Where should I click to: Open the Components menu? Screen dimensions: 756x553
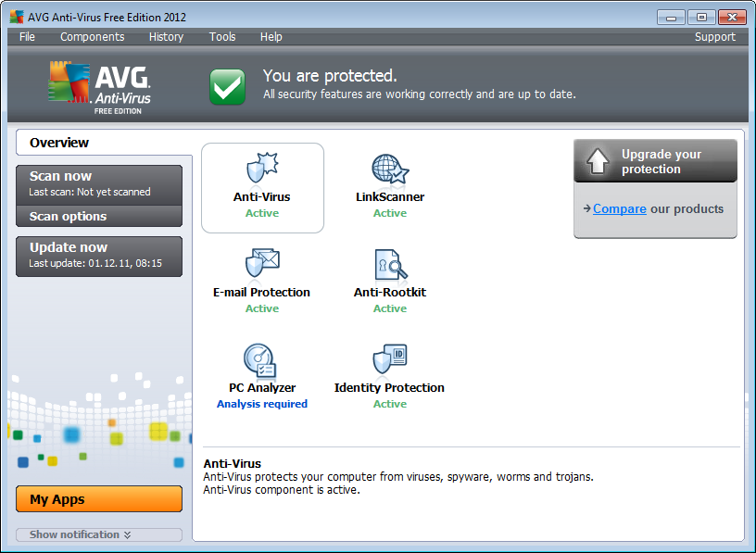92,37
